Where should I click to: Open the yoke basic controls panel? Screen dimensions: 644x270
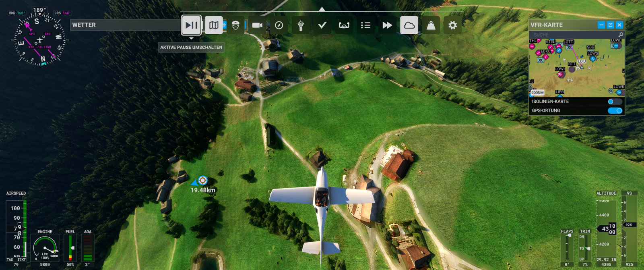coord(344,25)
